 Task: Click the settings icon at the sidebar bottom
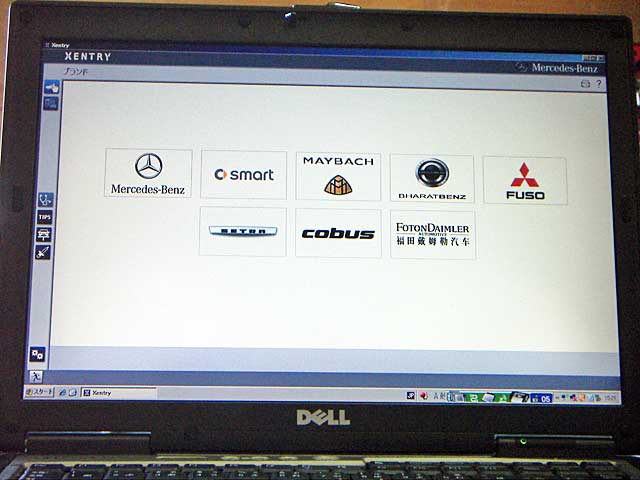click(x=37, y=354)
